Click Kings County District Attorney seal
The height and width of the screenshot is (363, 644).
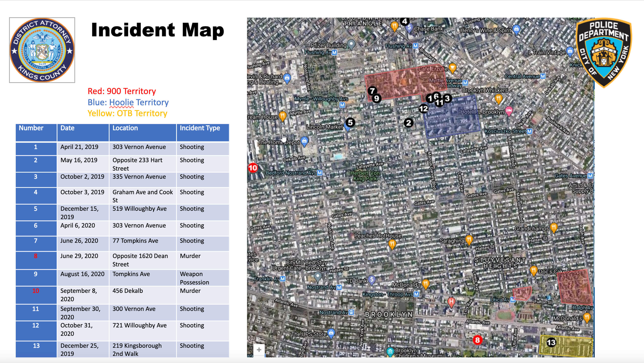tap(42, 50)
